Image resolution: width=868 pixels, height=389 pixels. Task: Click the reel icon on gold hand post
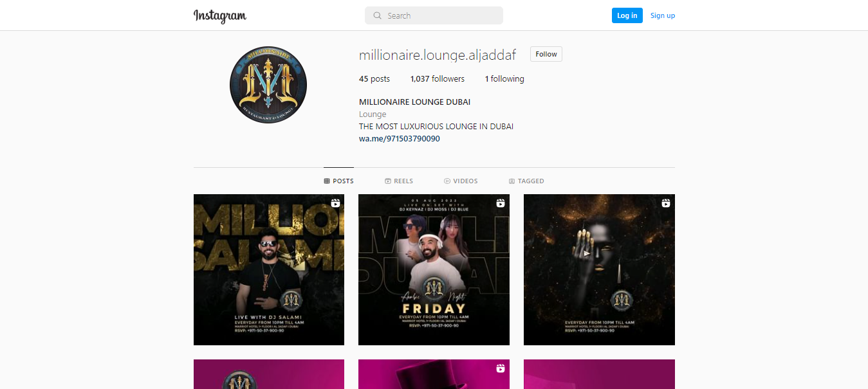[x=666, y=203]
